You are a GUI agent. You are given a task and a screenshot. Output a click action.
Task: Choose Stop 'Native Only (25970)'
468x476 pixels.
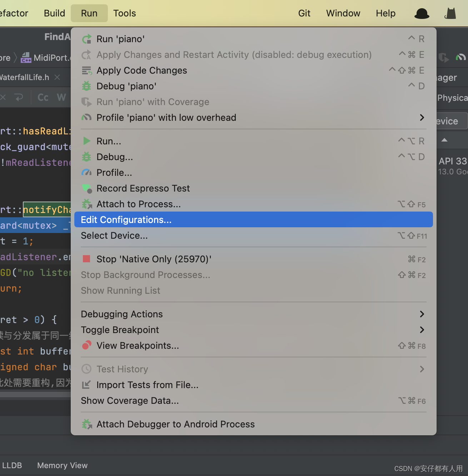254,259
